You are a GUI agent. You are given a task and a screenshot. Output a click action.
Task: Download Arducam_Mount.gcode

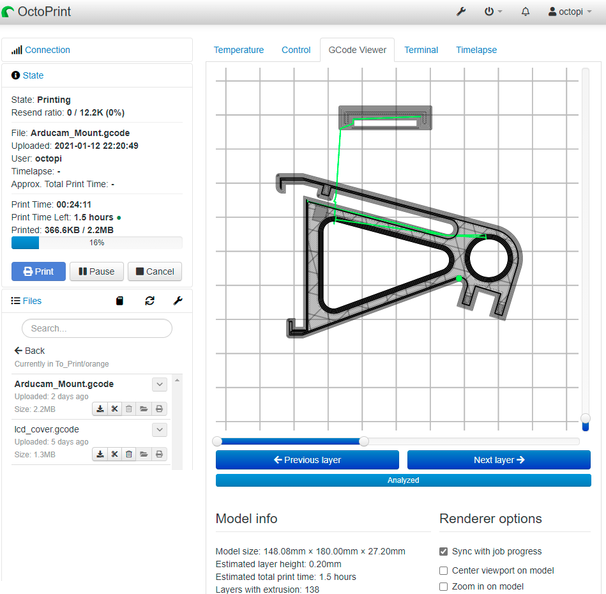(100, 409)
